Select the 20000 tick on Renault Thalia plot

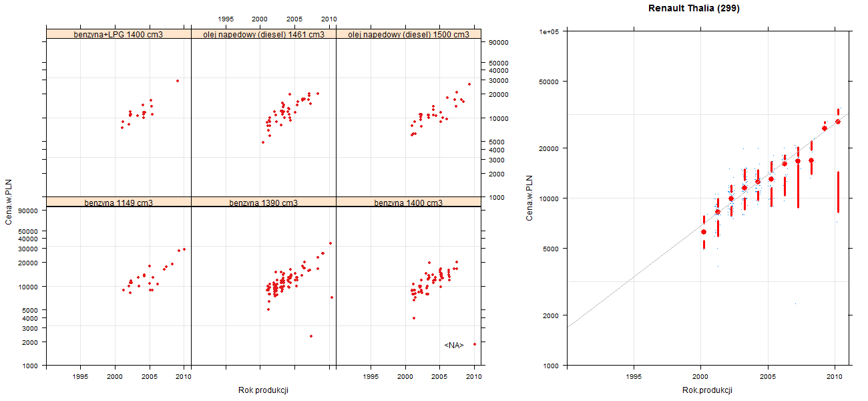(550, 148)
